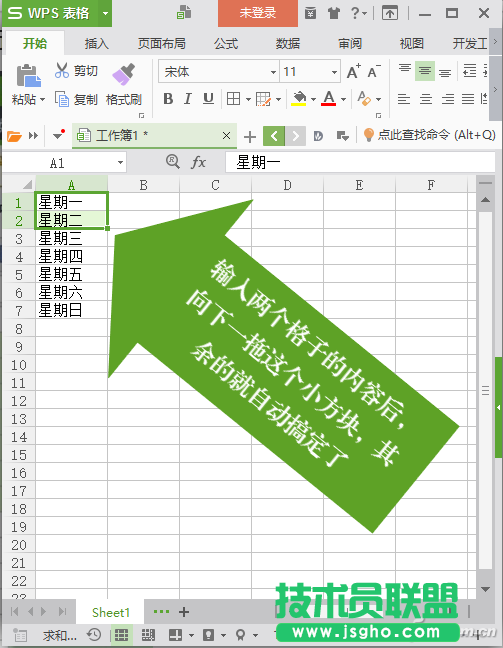Toggle Underline formatting
This screenshot has height=648, width=503.
point(208,99)
